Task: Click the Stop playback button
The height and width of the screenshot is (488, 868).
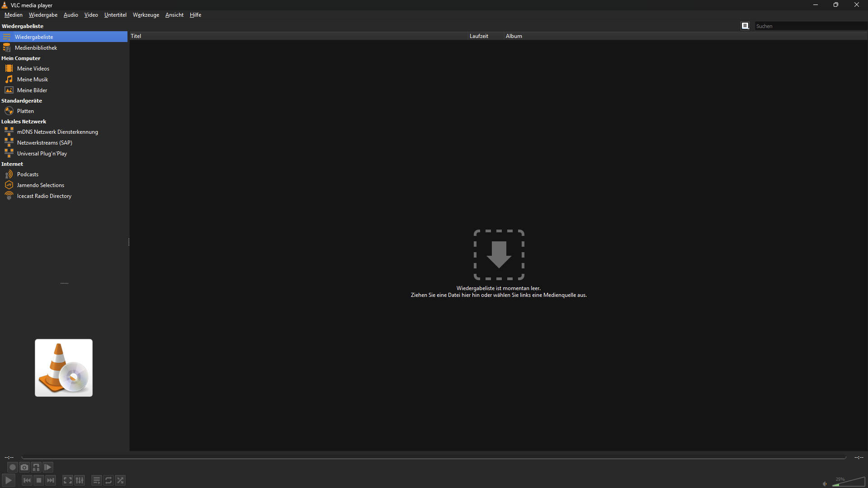Action: [39, 480]
